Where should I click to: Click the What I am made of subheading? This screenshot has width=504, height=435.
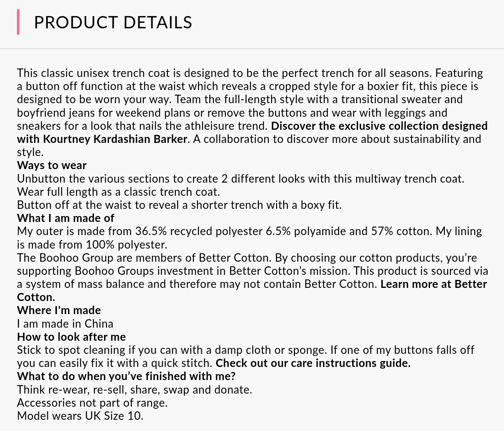(x=66, y=218)
